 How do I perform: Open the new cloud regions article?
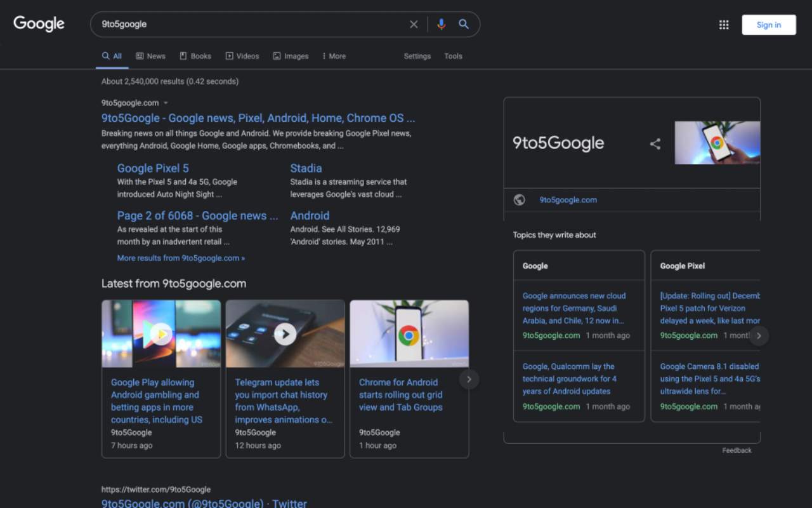574,308
